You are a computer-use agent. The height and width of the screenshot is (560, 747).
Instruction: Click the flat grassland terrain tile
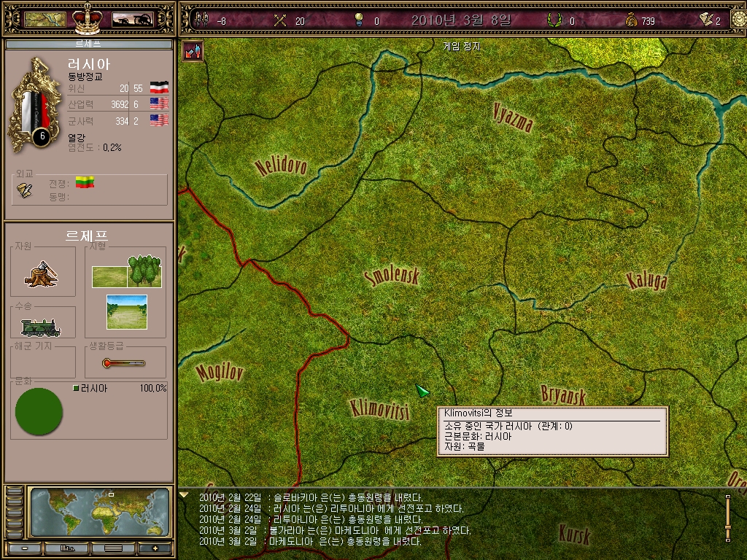[x=109, y=277]
